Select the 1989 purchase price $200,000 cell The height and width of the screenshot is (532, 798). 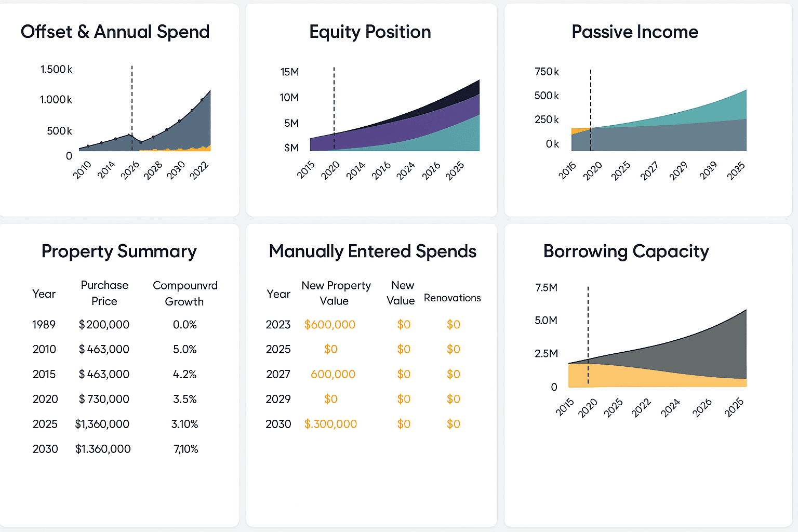104,325
